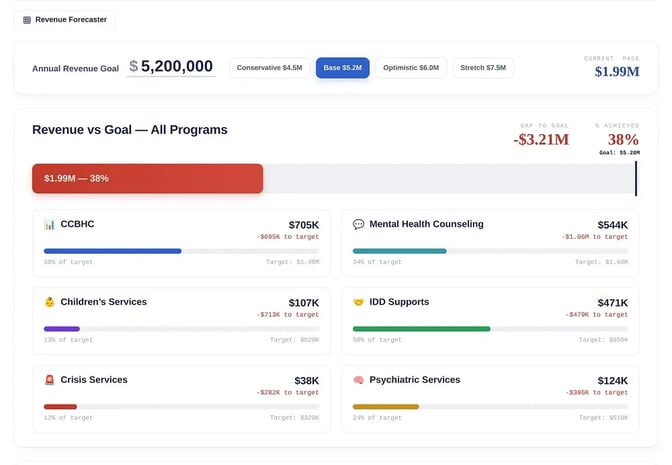Click the IDD Supports handshake icon
Screen dimensions: 672x465
pos(358,302)
